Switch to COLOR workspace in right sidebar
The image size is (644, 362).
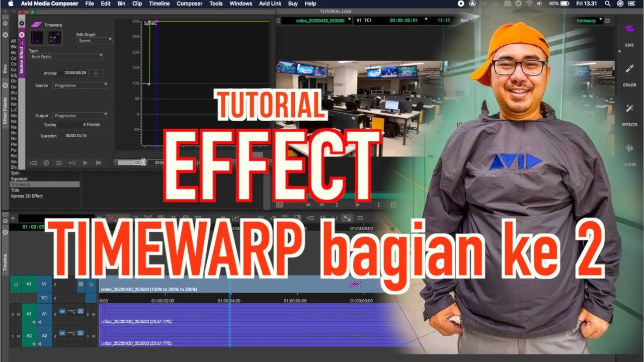tap(629, 75)
